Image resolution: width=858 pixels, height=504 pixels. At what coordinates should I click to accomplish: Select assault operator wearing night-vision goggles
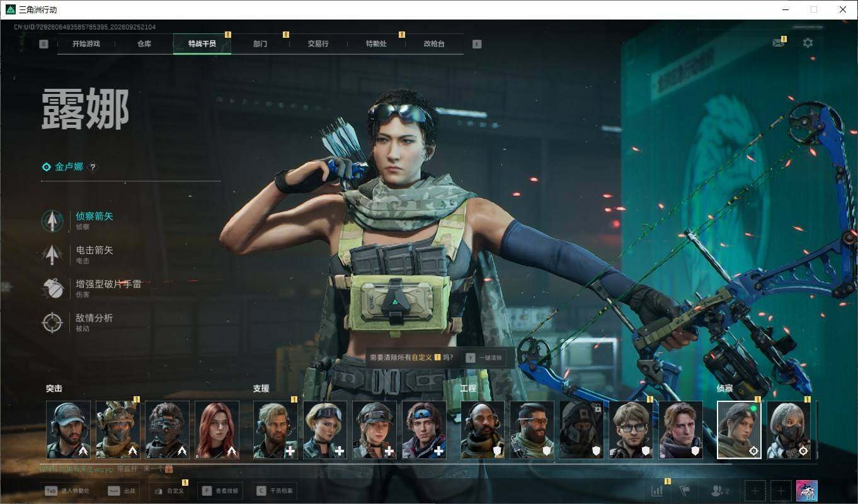tap(167, 430)
